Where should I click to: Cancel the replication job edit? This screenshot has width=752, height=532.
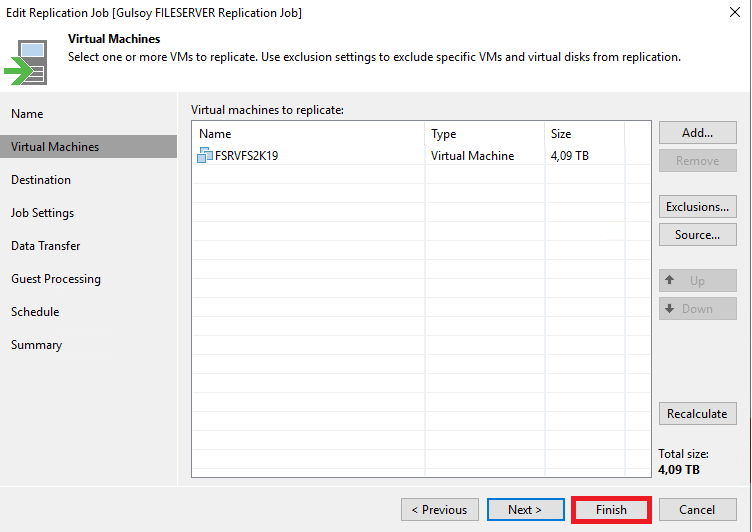tap(697, 510)
